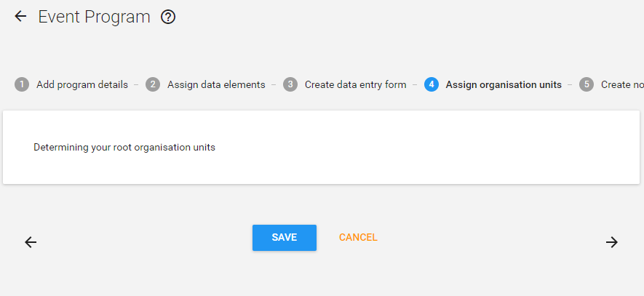Click the step 2 number circle
644x296 pixels.
(x=153, y=84)
